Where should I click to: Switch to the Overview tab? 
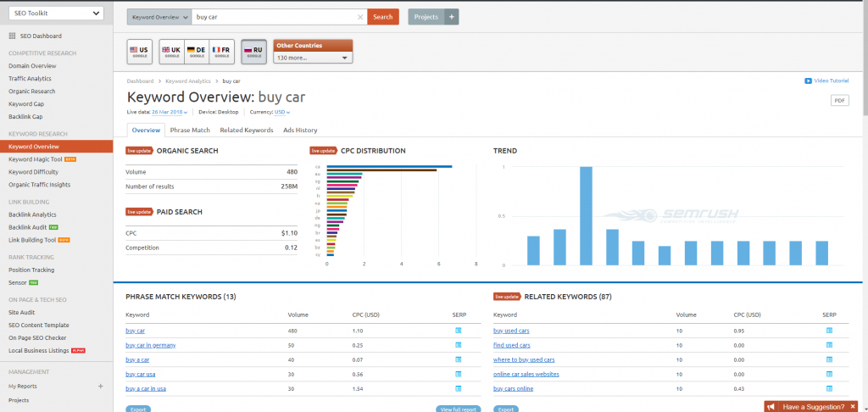coord(146,131)
